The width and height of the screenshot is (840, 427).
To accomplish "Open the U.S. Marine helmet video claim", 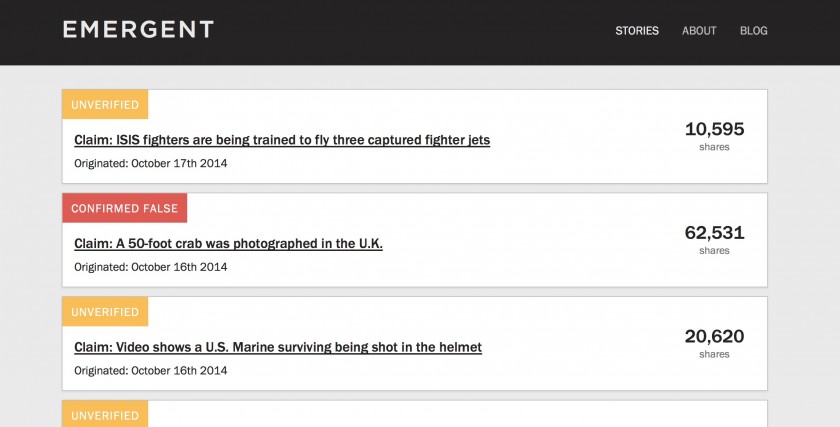I will coord(278,347).
